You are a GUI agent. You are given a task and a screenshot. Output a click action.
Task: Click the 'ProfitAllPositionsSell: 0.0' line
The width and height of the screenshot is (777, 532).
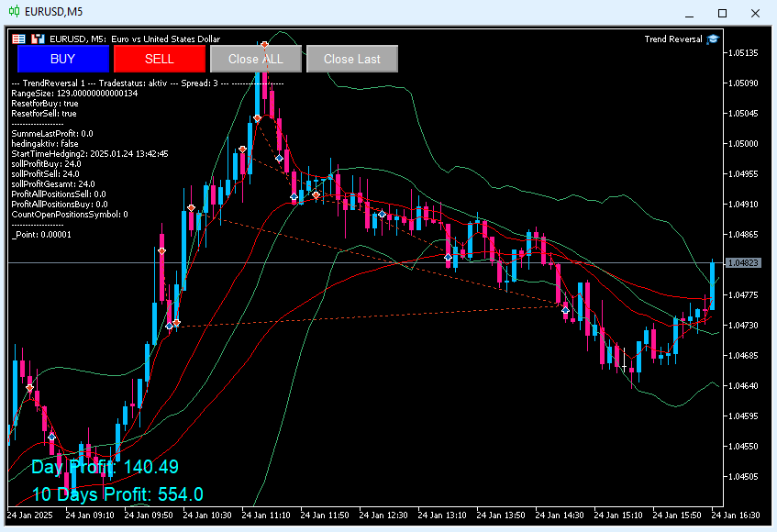pos(59,194)
